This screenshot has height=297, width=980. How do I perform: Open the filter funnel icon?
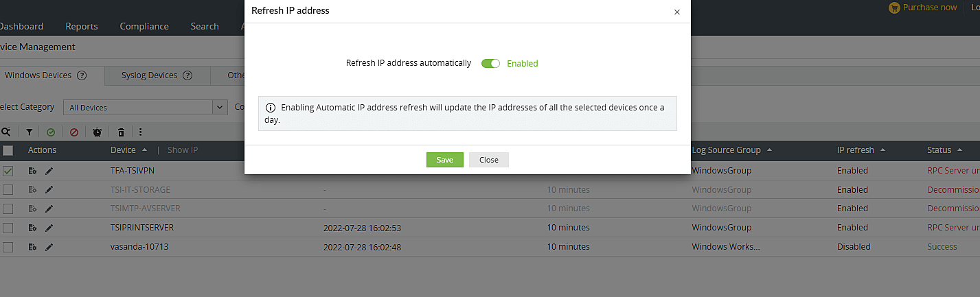tap(30, 132)
